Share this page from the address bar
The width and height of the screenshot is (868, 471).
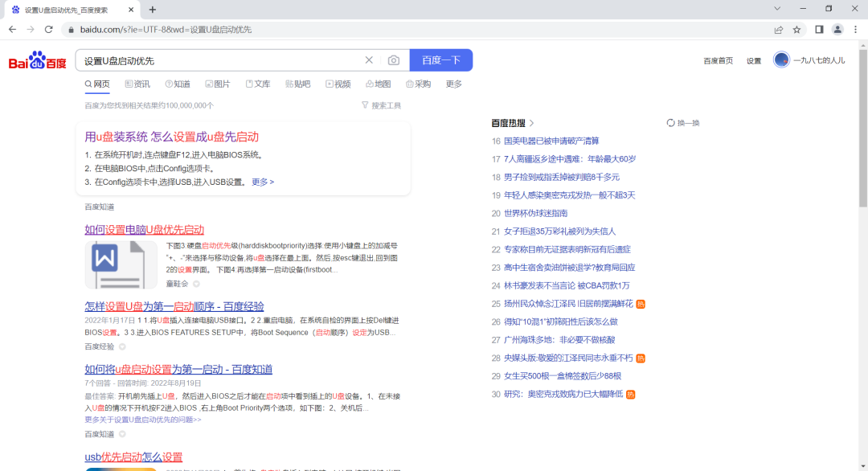point(778,29)
